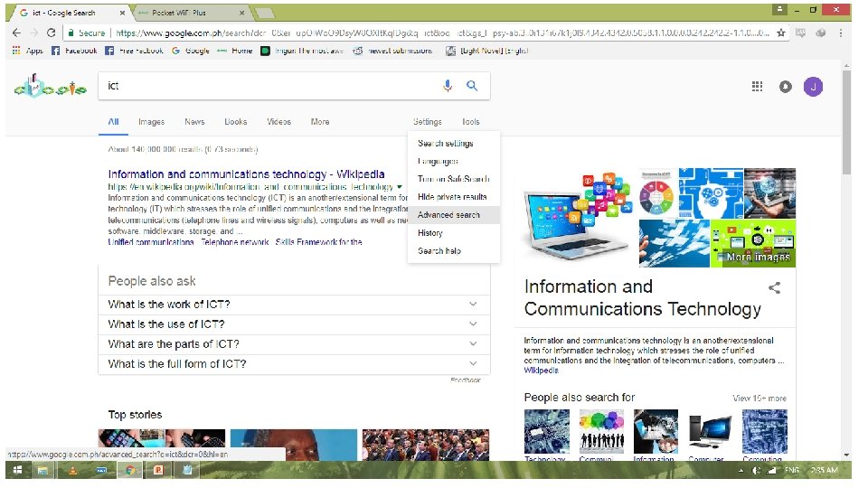This screenshot has width=868, height=488.
Task: Click the share icon beside knowledge panel title
Action: (x=775, y=287)
